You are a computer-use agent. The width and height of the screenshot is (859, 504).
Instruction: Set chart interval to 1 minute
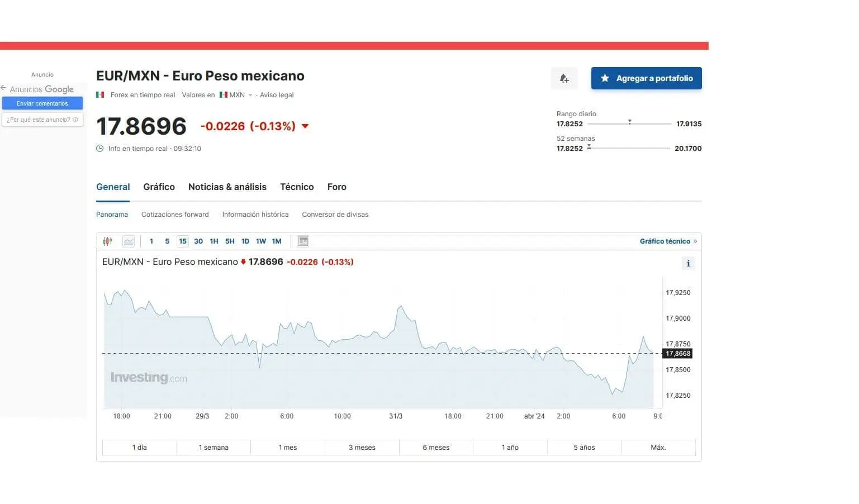(151, 241)
